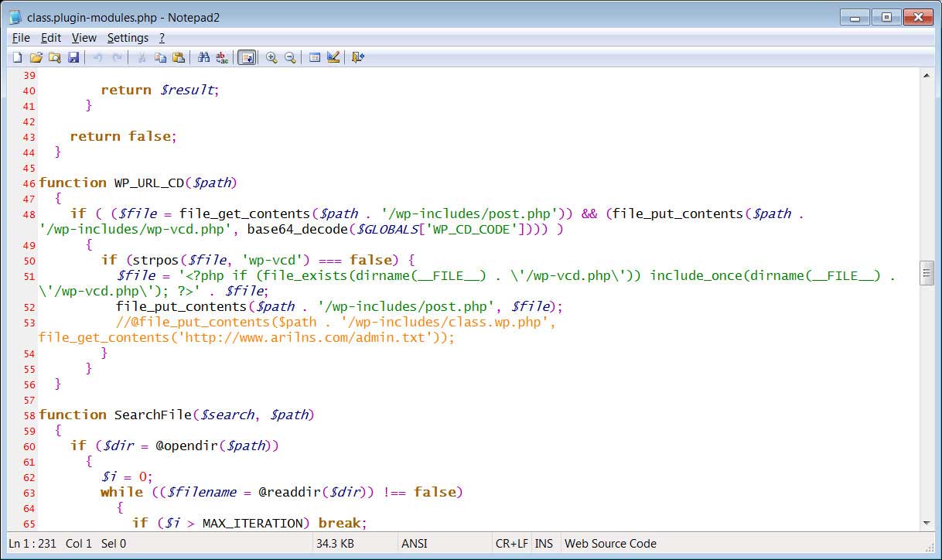Click the '34.3 KB' status field
The image size is (942, 560).
click(335, 544)
